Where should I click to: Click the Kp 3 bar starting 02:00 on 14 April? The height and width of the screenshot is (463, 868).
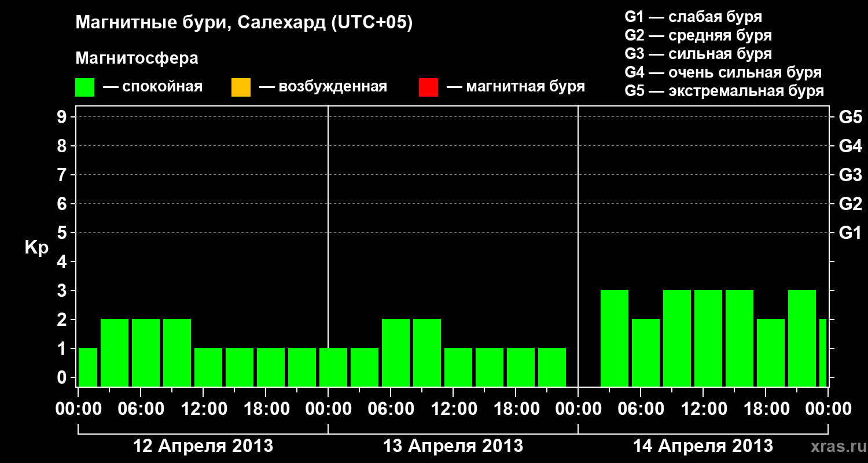[x=615, y=338]
